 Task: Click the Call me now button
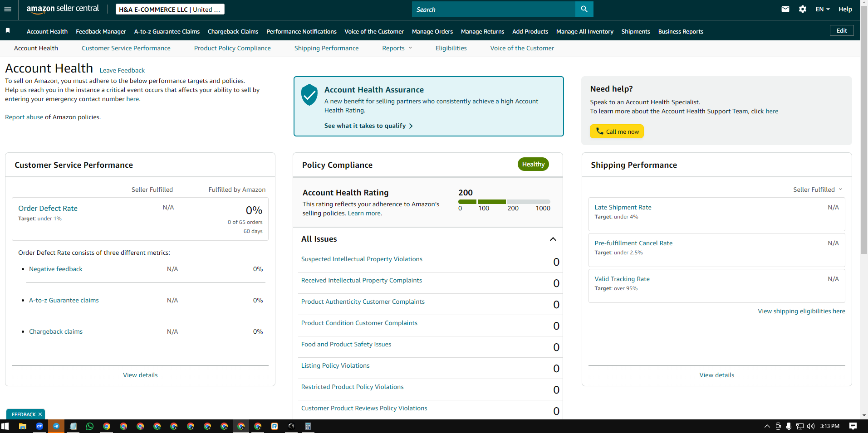pos(617,131)
